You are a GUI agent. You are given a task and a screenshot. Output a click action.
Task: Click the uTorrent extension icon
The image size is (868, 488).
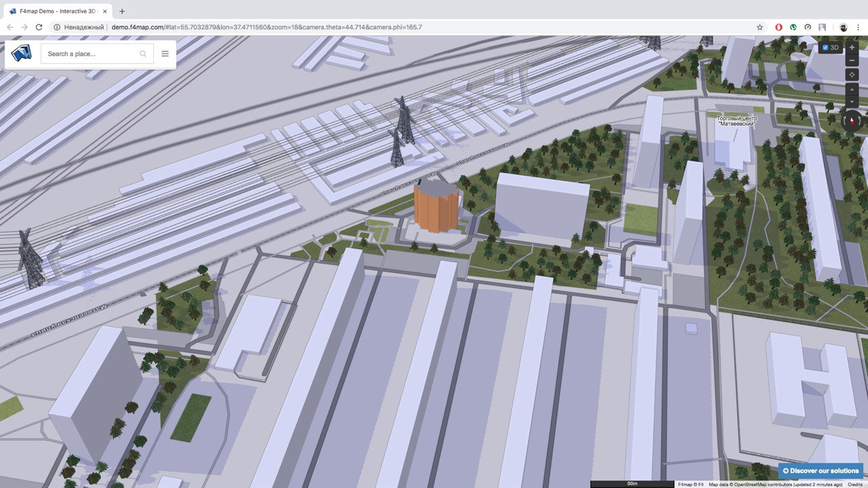point(793,27)
